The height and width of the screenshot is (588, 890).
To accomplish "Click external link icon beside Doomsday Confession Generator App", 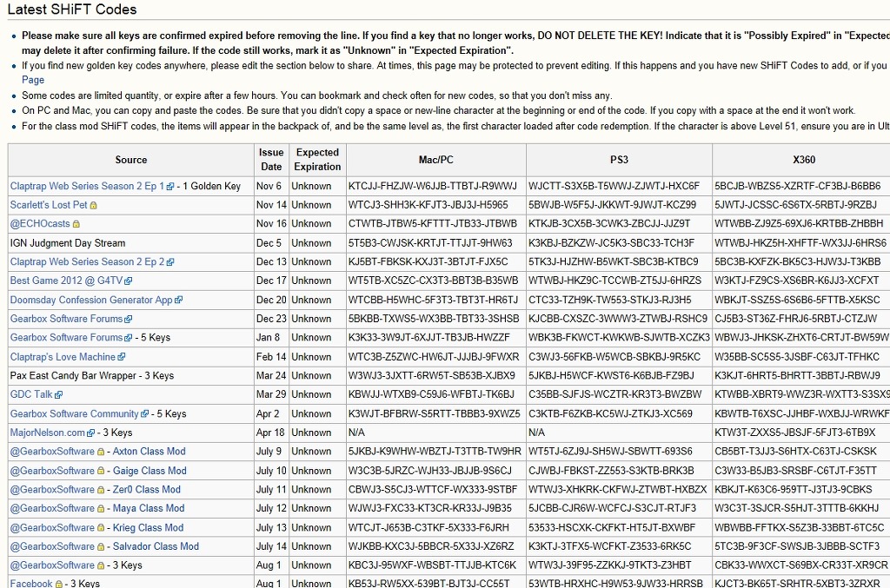I will click(178, 300).
